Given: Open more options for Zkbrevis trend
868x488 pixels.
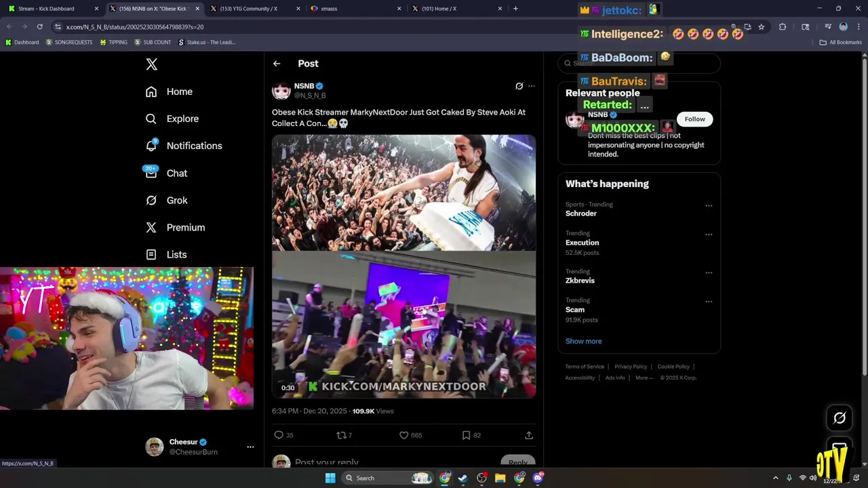Looking at the screenshot, I should (709, 272).
